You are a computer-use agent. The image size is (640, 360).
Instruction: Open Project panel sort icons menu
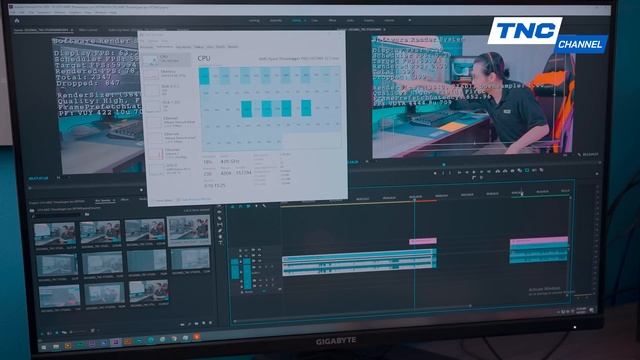[x=93, y=330]
